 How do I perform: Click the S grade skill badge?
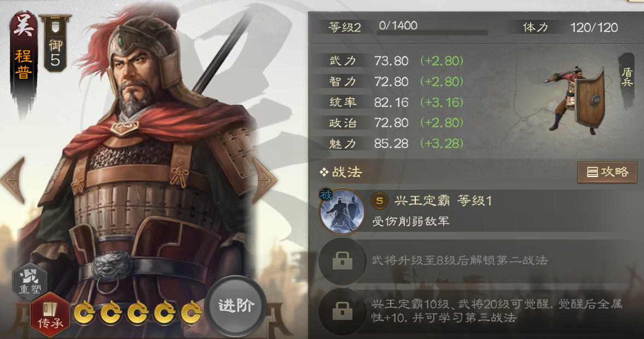coord(380,201)
